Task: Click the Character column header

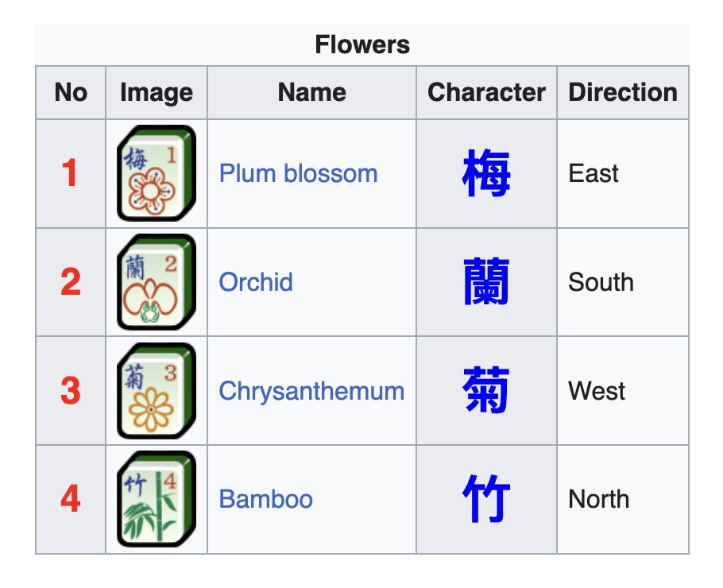Action: 486,92
